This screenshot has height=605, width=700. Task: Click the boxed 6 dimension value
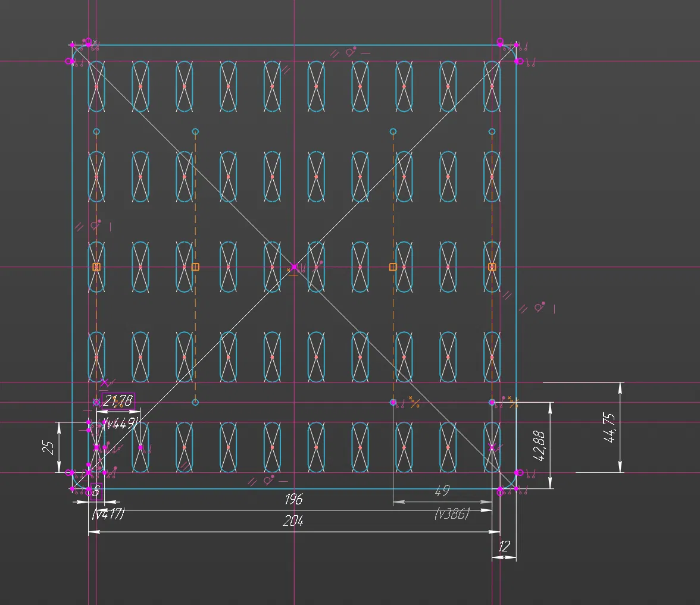coord(96,492)
